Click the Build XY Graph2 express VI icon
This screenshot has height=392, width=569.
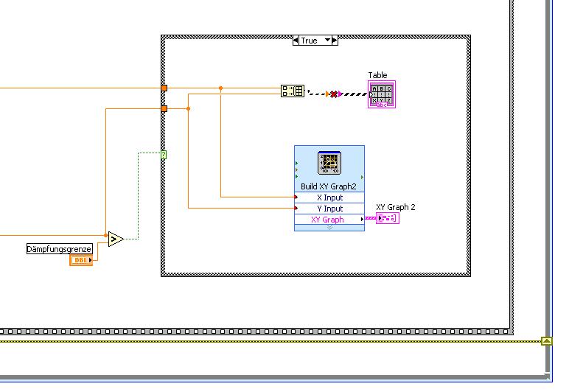(x=329, y=163)
